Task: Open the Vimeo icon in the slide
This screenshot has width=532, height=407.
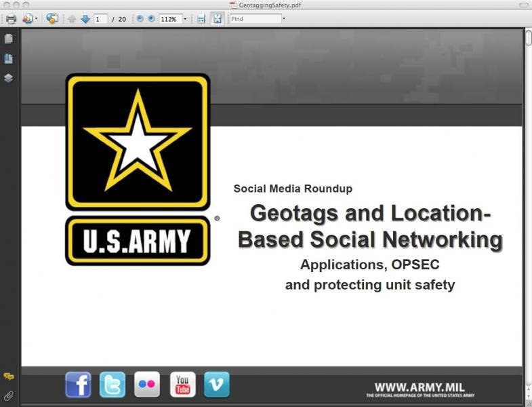Action: 216,385
